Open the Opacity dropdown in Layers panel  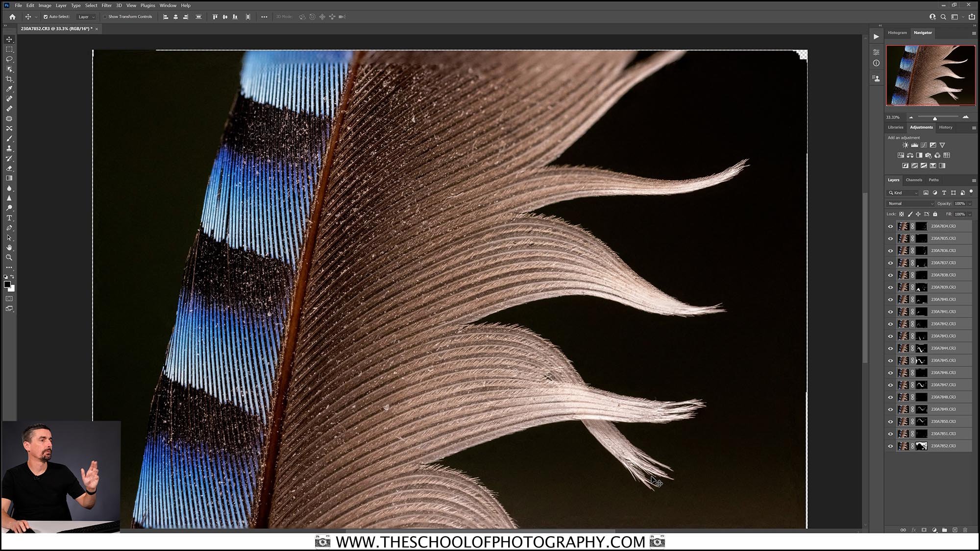[x=969, y=203]
